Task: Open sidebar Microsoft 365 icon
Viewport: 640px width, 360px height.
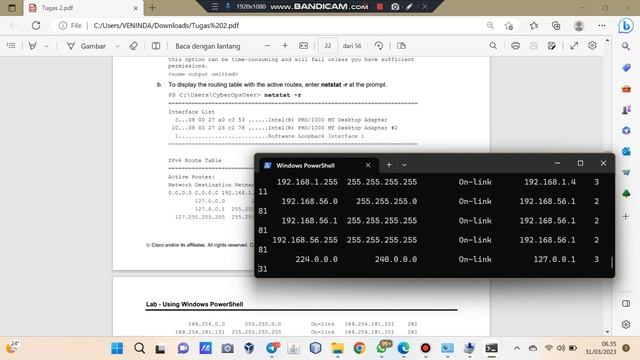Action: [x=626, y=130]
